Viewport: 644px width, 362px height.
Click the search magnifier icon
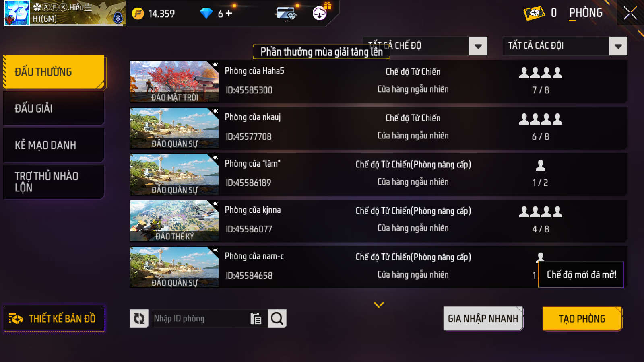pos(277,319)
